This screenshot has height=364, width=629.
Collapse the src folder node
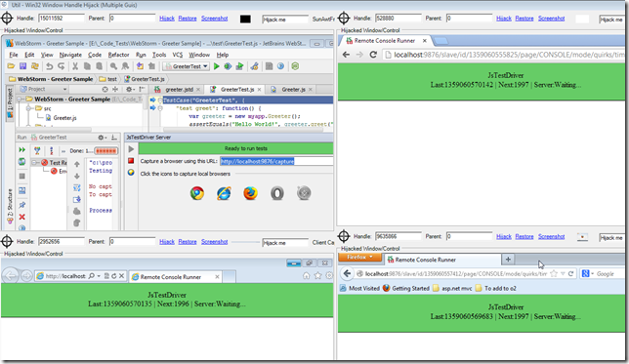29,108
